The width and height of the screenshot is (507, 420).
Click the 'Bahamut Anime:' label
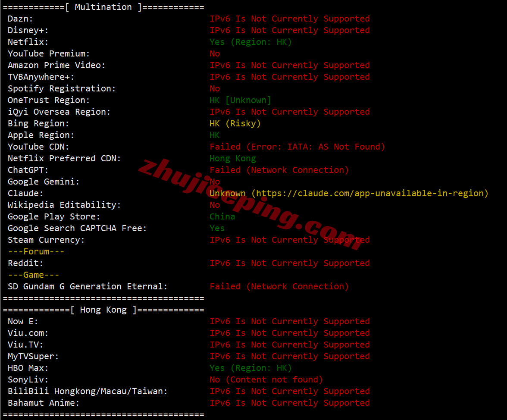click(x=44, y=403)
